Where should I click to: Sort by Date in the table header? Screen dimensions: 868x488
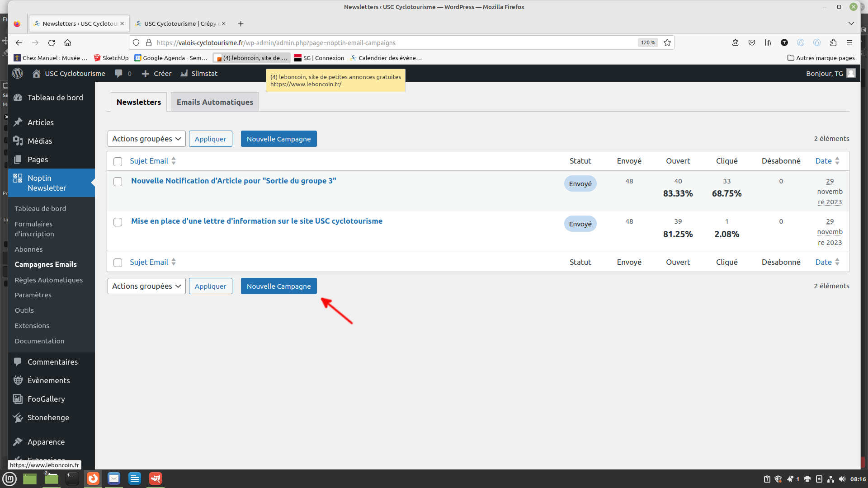tap(827, 161)
